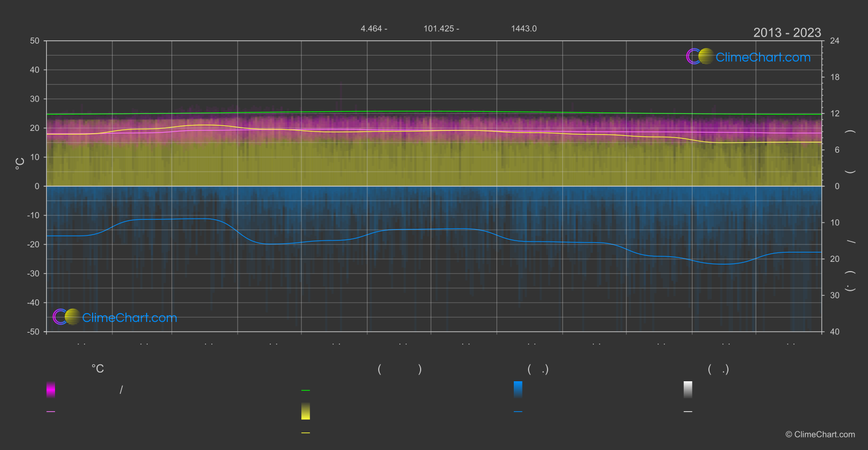
Task: Toggle the yellow gradient legend swatch
Action: point(306,411)
